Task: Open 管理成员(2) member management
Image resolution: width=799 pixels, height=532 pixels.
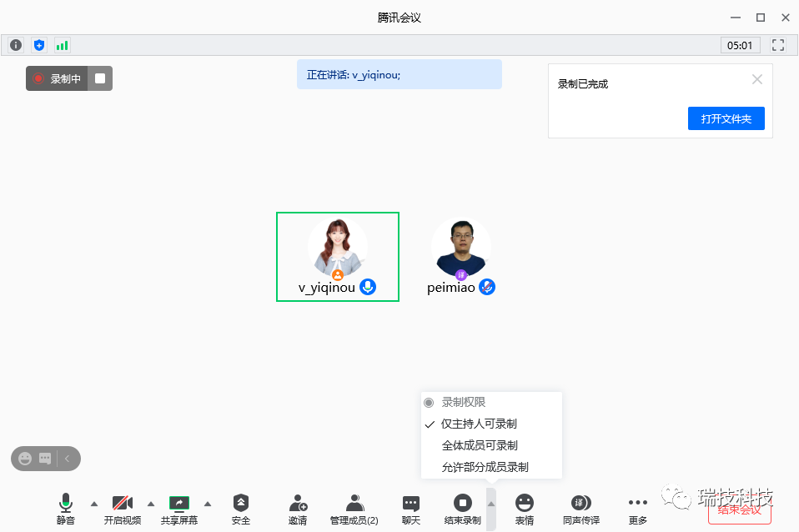Action: [x=354, y=509]
